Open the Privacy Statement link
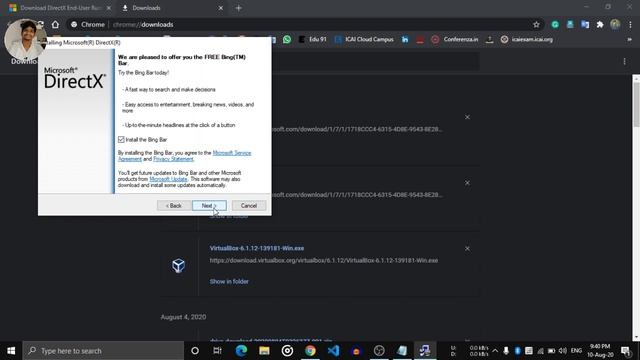Viewport: 640px width, 360px height. pyautogui.click(x=173, y=159)
